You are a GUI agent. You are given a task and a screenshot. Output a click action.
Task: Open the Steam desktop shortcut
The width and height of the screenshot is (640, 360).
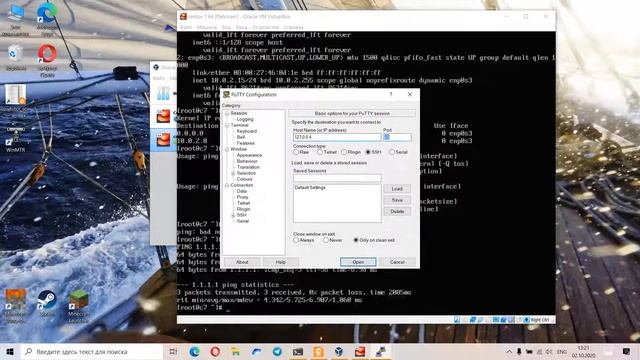47,304
